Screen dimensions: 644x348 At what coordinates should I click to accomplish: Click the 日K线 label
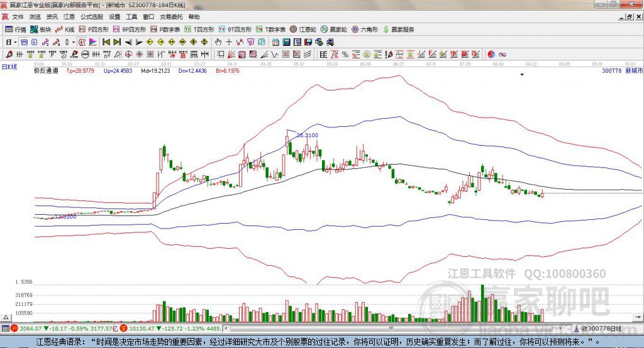pyautogui.click(x=9, y=67)
